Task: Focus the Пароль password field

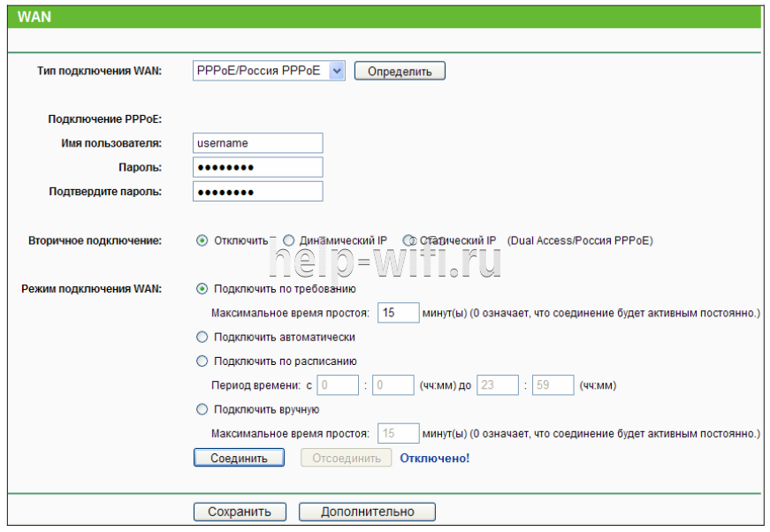Action: [257, 167]
